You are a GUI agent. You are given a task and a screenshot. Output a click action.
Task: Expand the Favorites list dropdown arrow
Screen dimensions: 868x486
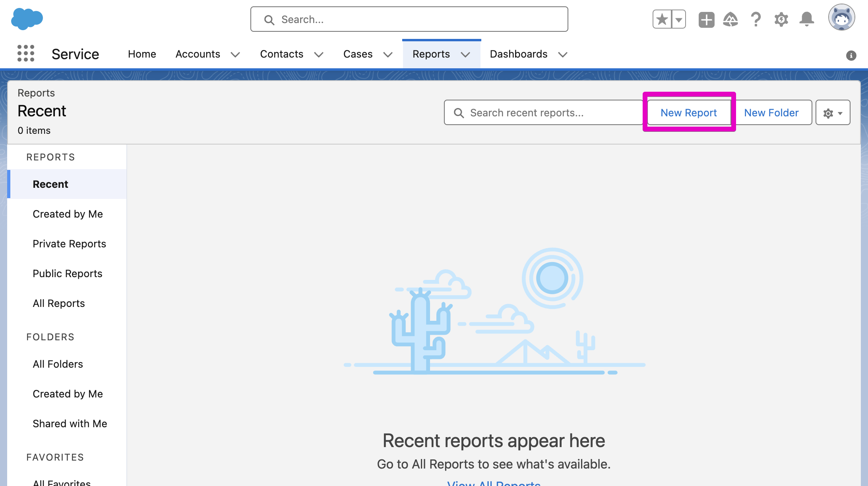pyautogui.click(x=679, y=19)
